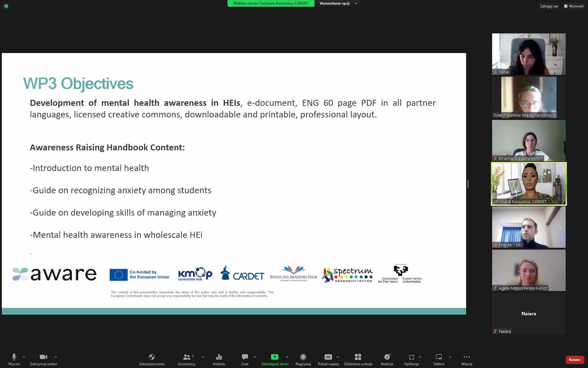Select Christiana Karousiou video thumbnail
The image size is (588, 368).
pos(529,184)
